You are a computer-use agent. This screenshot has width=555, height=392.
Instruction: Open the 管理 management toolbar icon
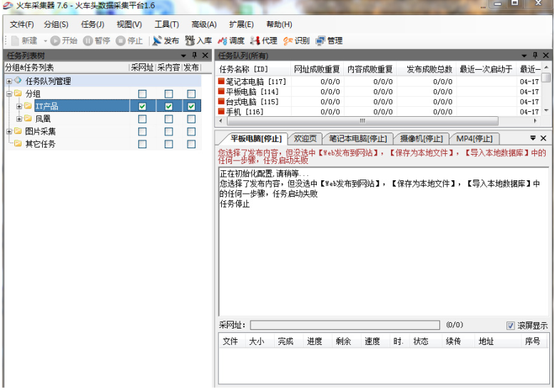[x=329, y=41]
